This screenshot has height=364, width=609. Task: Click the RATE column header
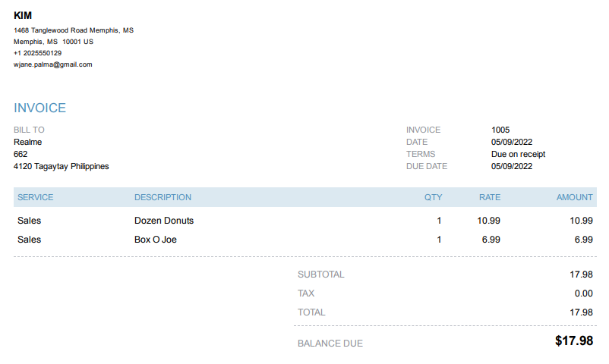tap(490, 197)
